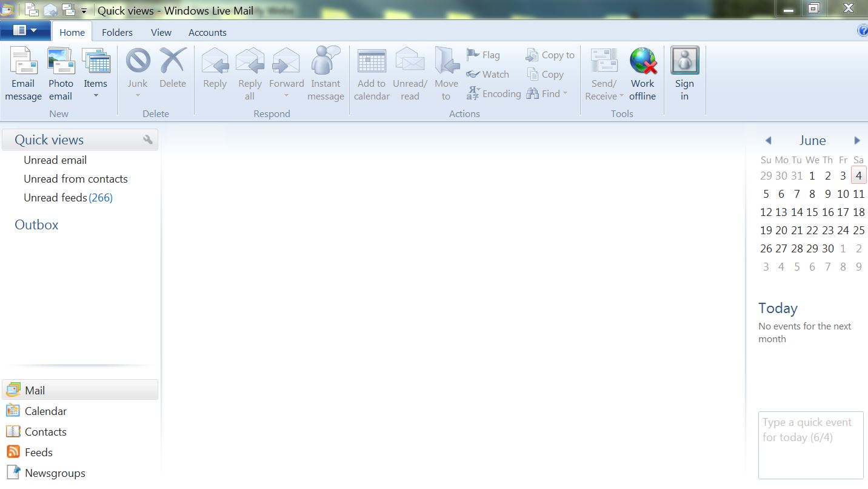Select June 4 on the calendar

point(859,176)
